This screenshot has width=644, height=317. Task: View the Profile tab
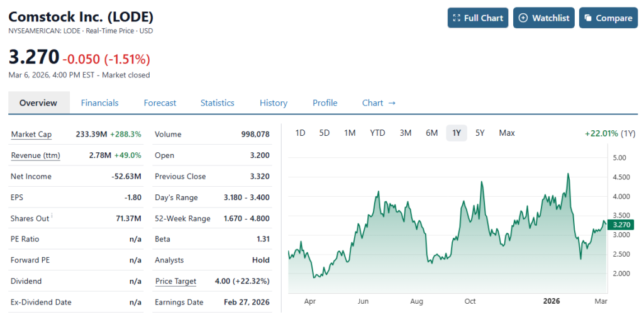click(325, 103)
